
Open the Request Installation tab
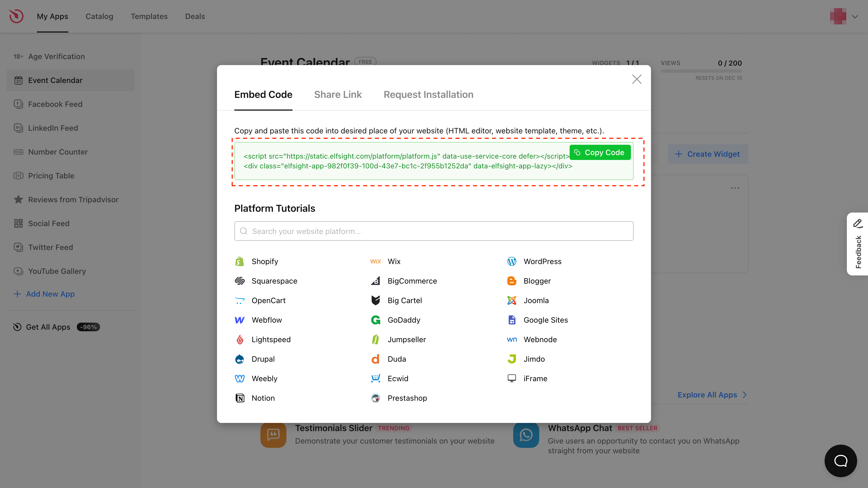[x=429, y=95]
